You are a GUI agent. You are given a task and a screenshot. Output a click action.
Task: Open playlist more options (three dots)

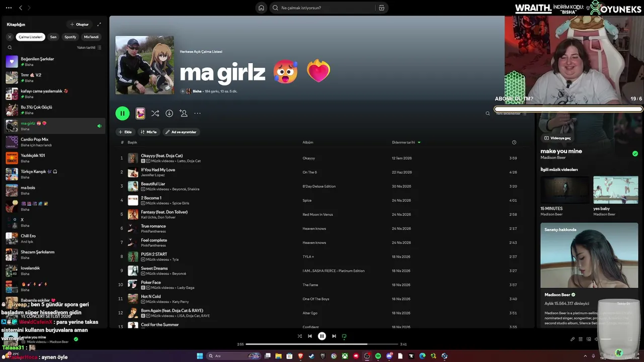click(197, 114)
